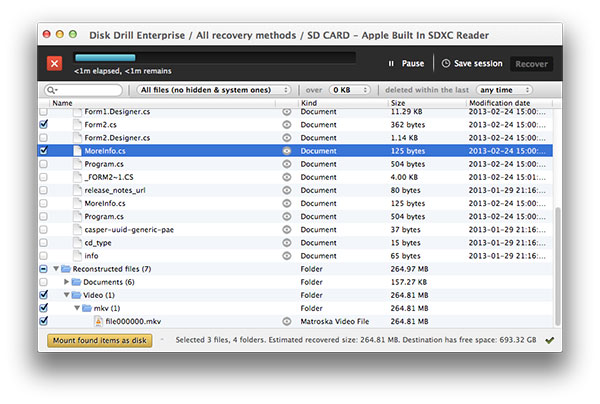The height and width of the screenshot is (404, 600).
Task: Click the mkv (1) folder icon
Action: coord(87,308)
